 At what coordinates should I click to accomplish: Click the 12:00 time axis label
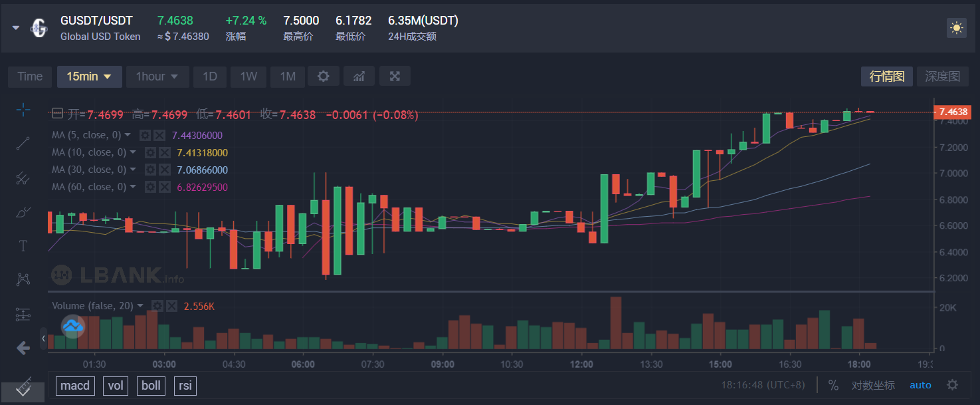click(x=581, y=364)
